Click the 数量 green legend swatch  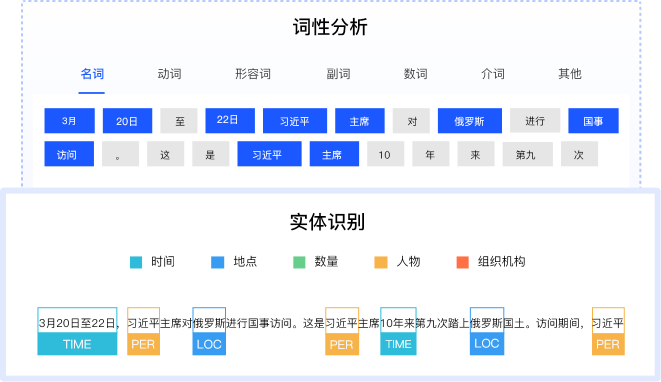click(299, 262)
